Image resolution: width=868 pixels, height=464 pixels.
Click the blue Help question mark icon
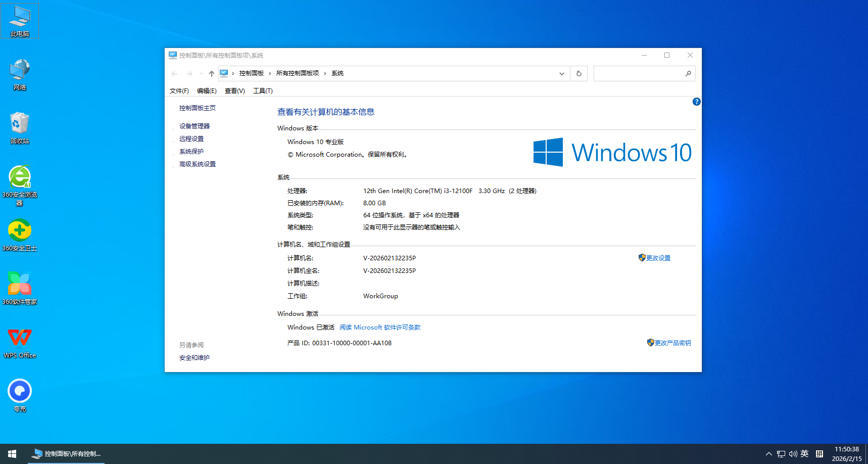coord(696,102)
